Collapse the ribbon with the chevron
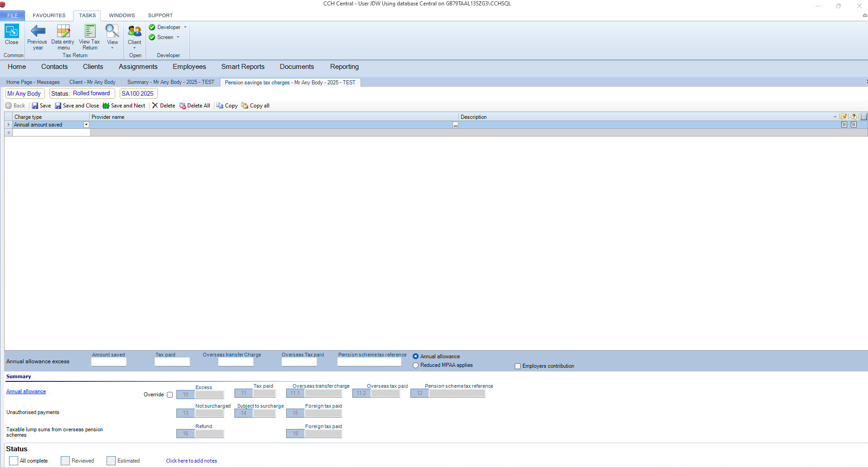This screenshot has height=468, width=868. [864, 15]
